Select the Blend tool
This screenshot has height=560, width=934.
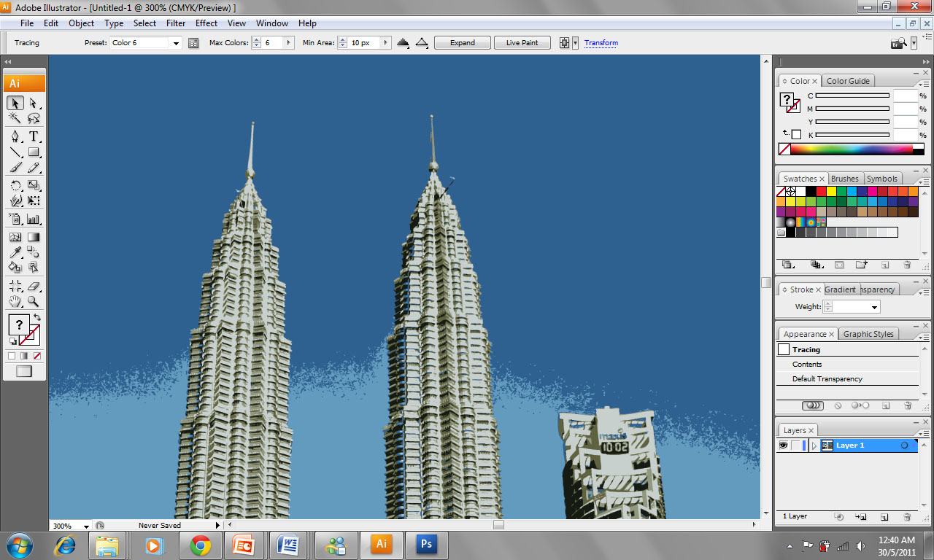pos(34,252)
